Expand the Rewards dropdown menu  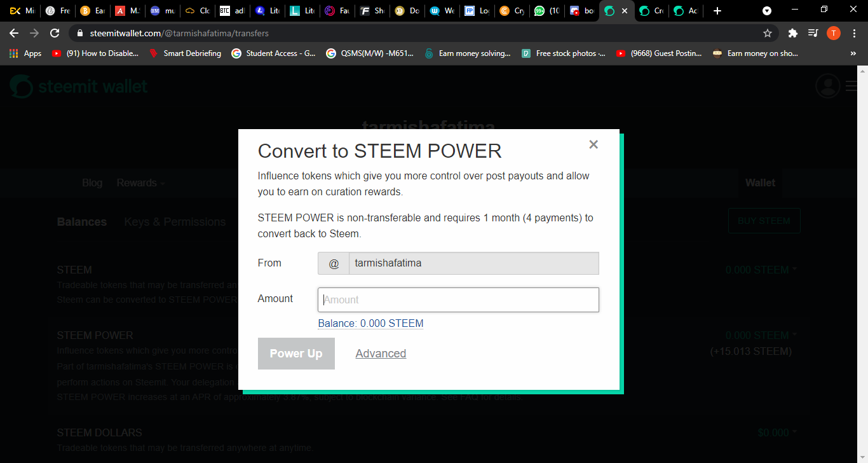pos(140,183)
